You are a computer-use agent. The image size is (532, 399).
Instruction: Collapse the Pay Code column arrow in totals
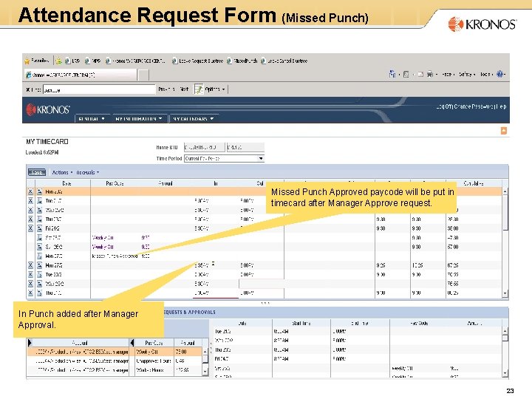[x=132, y=343]
